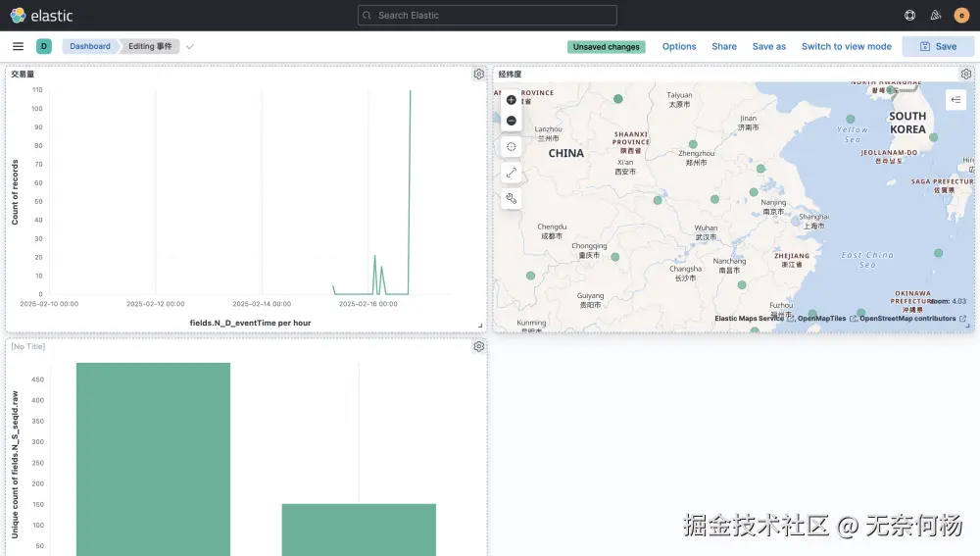980x556 pixels.
Task: Click the Save button
Action: [x=938, y=46]
